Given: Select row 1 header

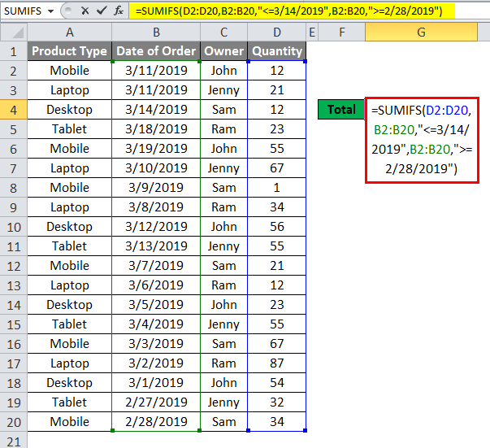Looking at the screenshot, I should 14,51.
